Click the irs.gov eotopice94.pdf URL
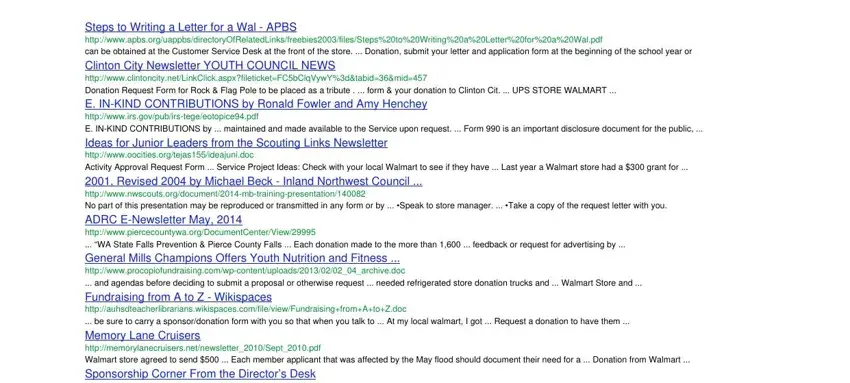Screen dimensions: 850x383 click(172, 116)
